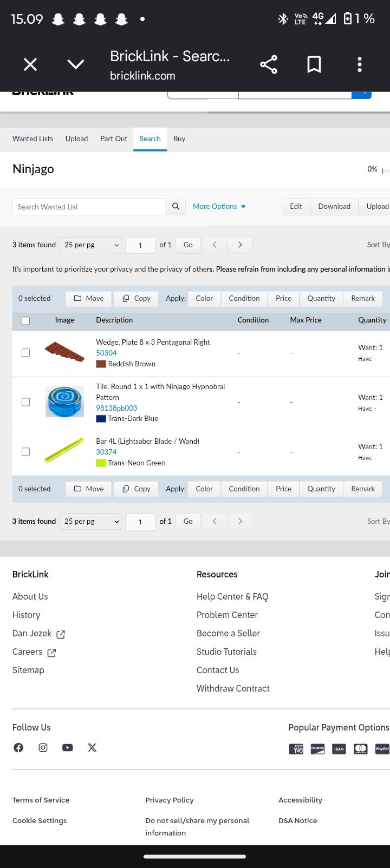Click the top page number input box
This screenshot has height=868, width=390.
pos(140,245)
